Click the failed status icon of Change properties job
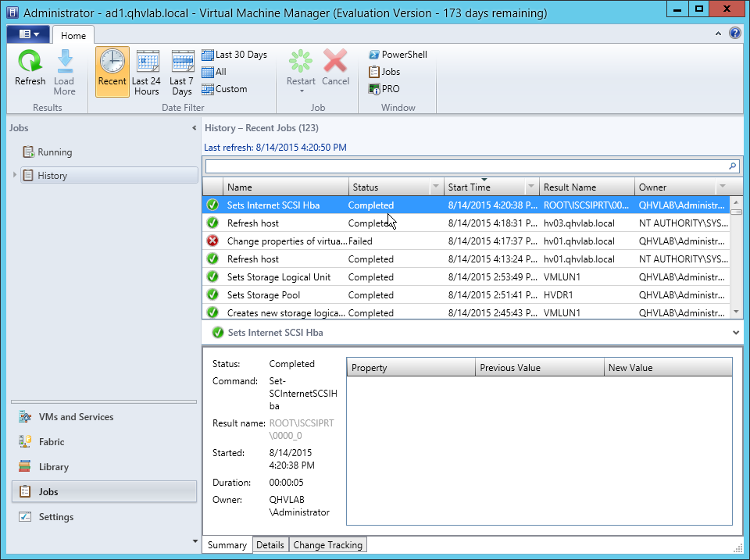This screenshot has width=750, height=560. click(x=212, y=241)
